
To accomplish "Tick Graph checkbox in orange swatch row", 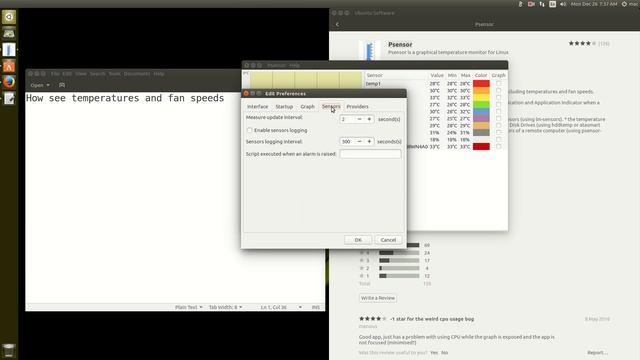I will click(x=498, y=91).
